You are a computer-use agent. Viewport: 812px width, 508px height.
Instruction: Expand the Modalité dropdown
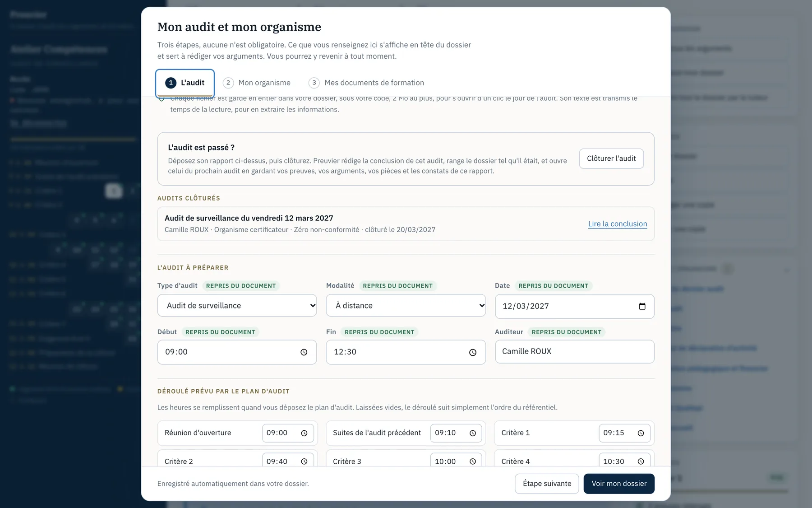[406, 306]
